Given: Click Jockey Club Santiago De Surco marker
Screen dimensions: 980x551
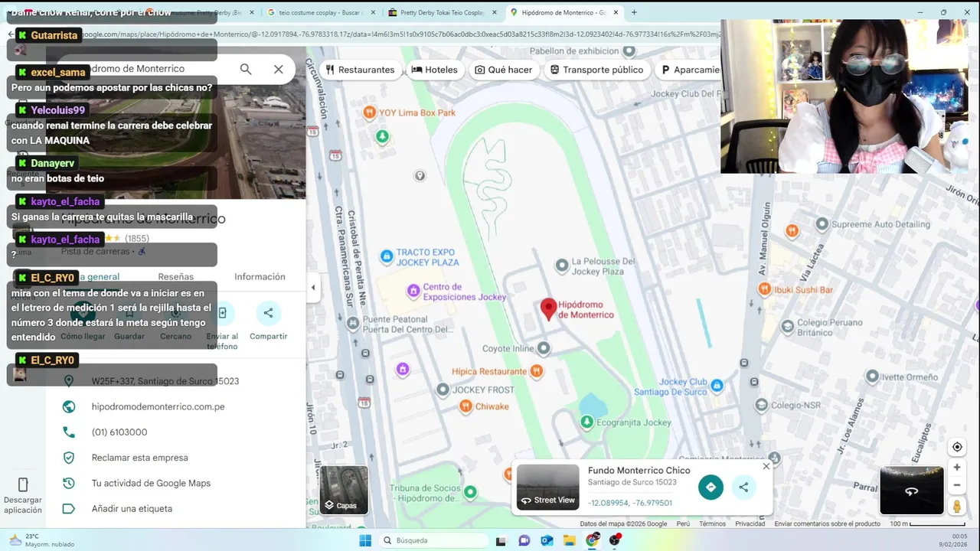Looking at the screenshot, I should point(717,386).
